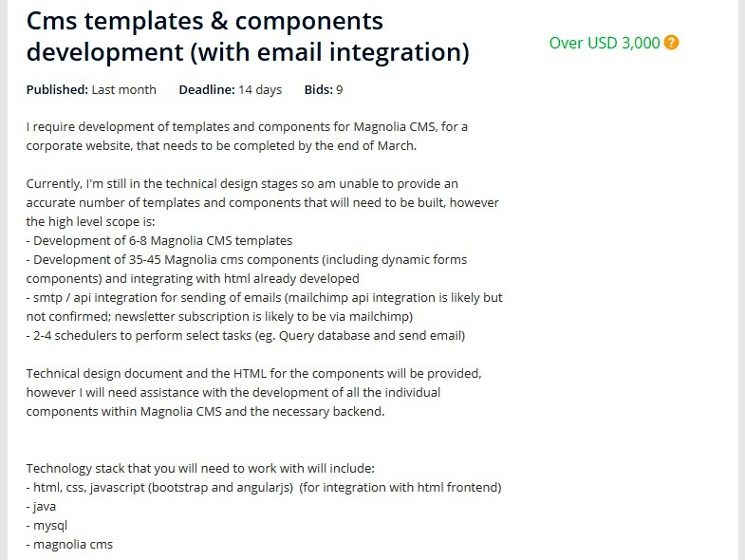The image size is (745, 560).
Task: Click the "Bids: 9" count
Action: tap(324, 90)
